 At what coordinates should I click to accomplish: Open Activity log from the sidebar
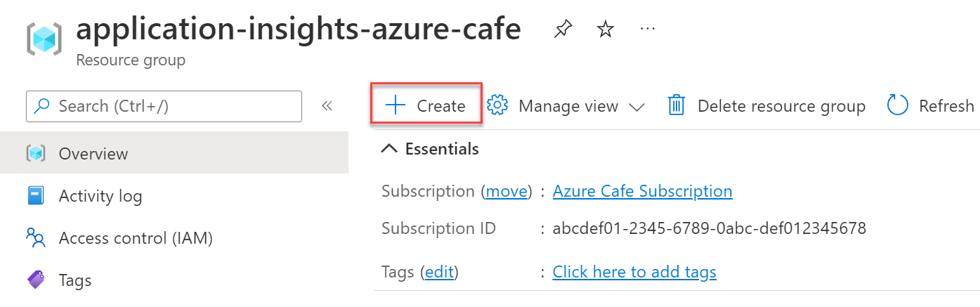(100, 196)
